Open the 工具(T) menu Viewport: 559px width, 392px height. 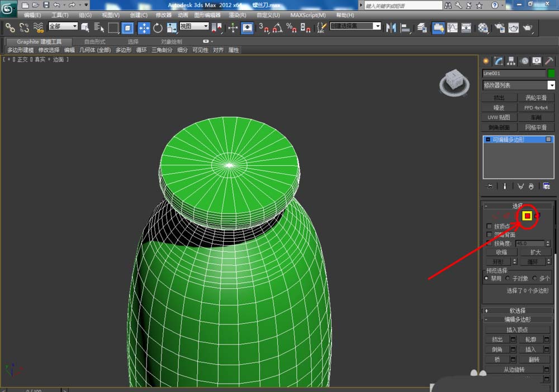[60, 15]
